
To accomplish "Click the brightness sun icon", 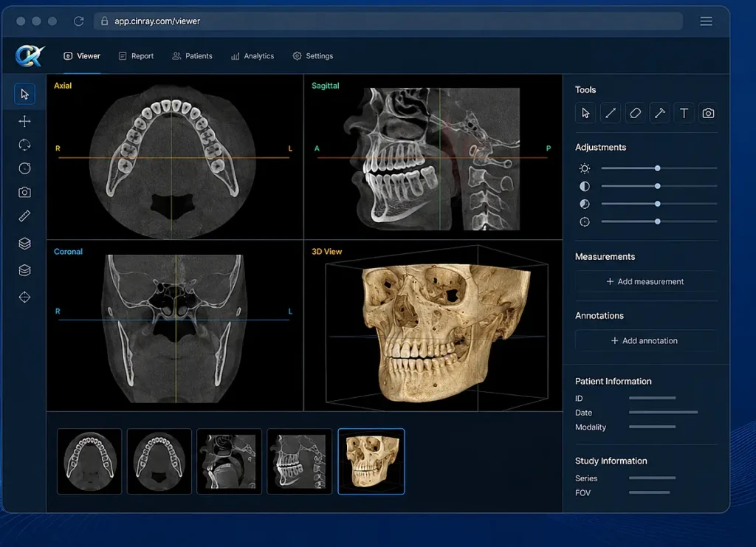I will point(585,168).
